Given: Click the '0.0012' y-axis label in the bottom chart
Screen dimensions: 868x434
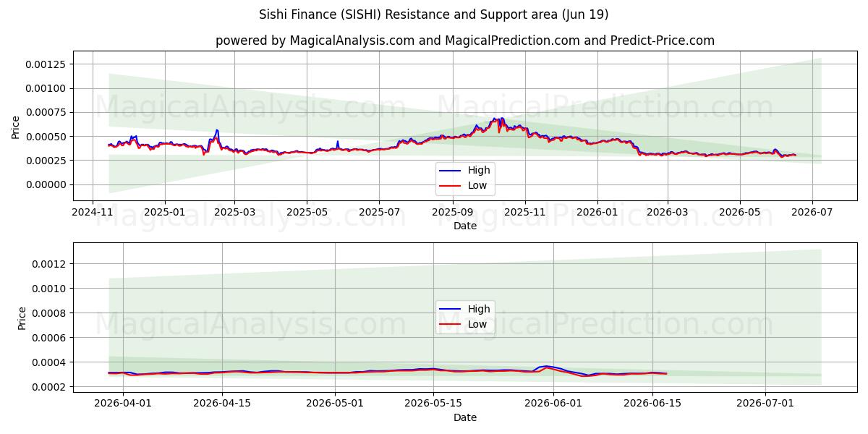Looking at the screenshot, I should (48, 264).
